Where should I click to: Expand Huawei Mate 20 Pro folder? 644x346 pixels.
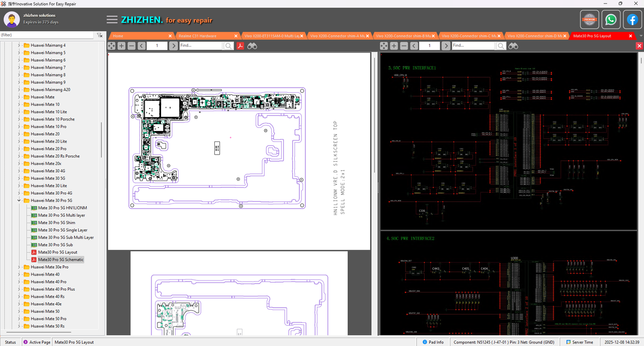click(19, 149)
